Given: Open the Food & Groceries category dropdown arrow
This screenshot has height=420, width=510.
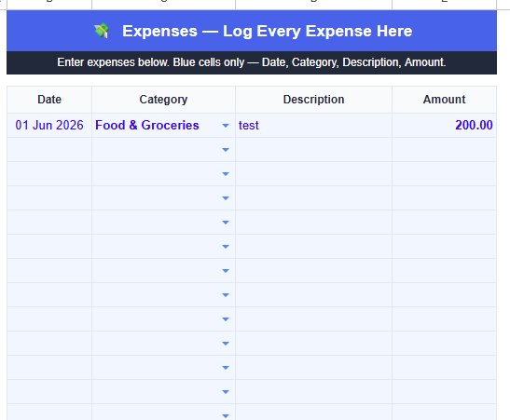Looking at the screenshot, I should [226, 126].
